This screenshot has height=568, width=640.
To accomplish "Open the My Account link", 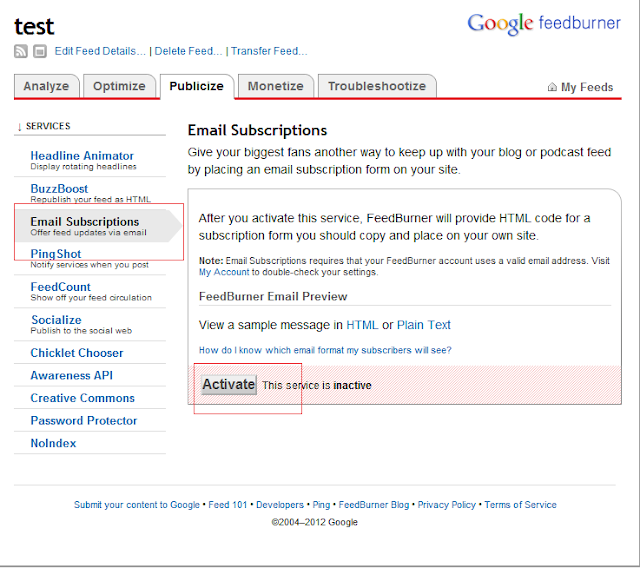I will (225, 272).
